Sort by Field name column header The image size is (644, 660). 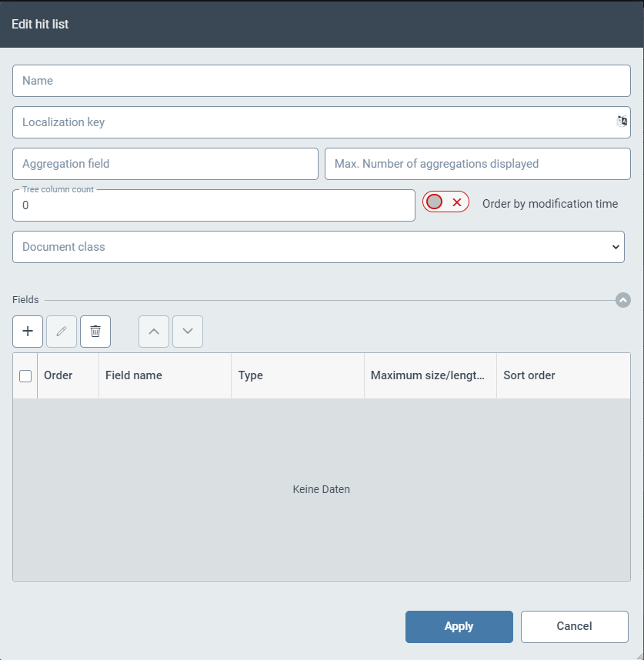click(134, 375)
